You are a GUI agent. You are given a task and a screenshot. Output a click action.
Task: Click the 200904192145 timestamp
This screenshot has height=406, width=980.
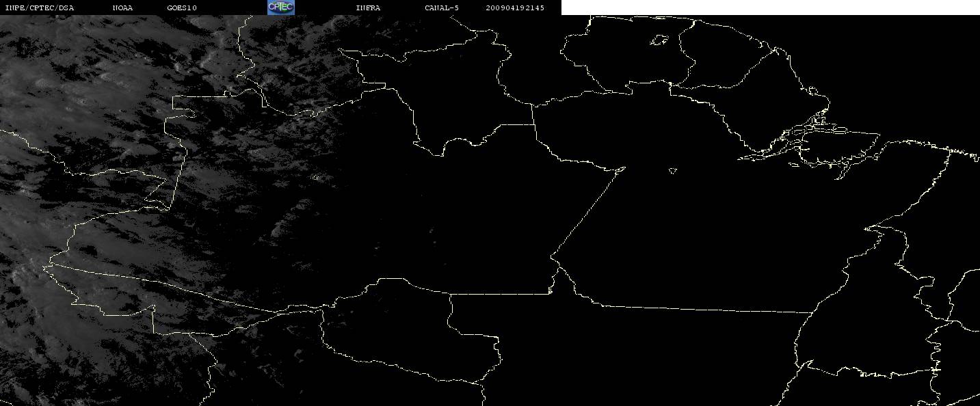[515, 8]
